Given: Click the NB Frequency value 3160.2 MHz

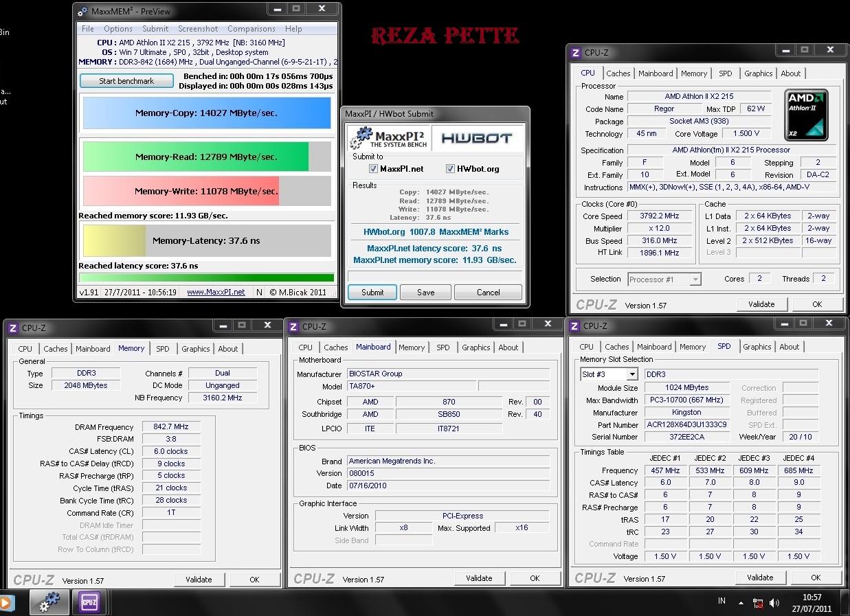Looking at the screenshot, I should pos(223,398).
